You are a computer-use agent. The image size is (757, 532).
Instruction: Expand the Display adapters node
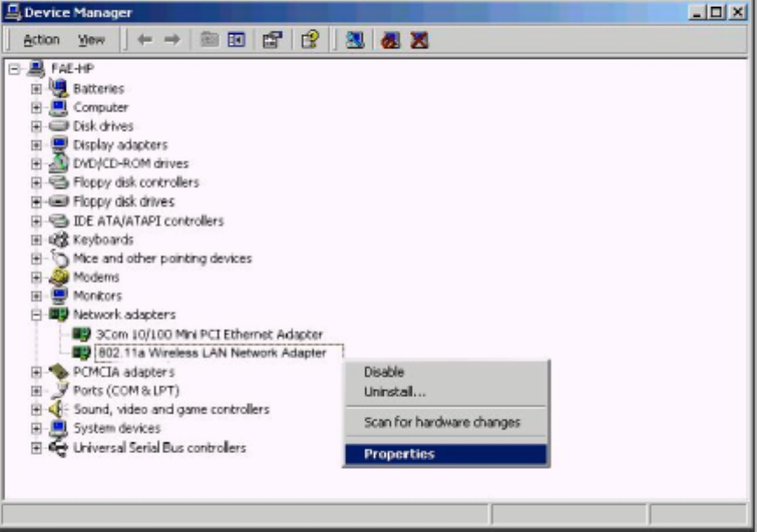(36, 145)
